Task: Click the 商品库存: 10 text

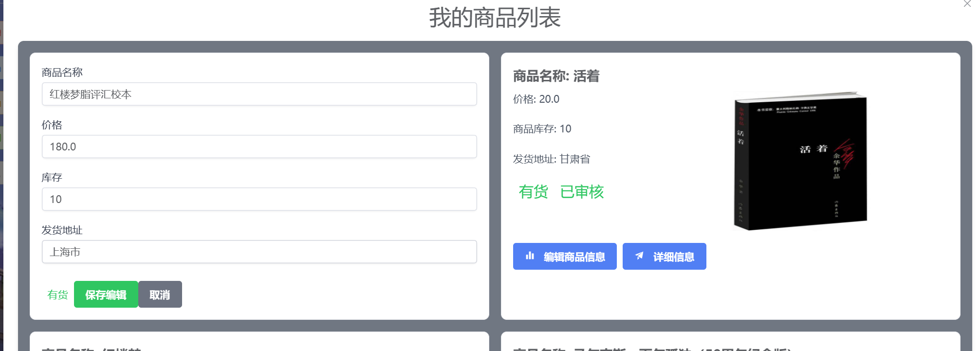Action: click(x=542, y=129)
